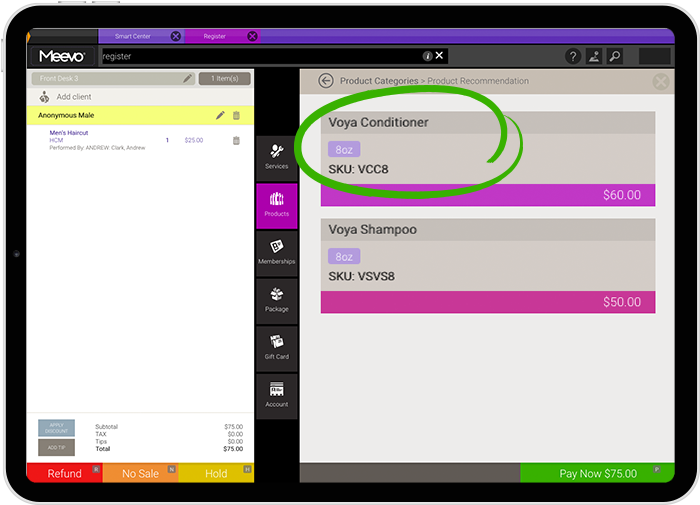Screen dimensions: 700x505
Task: Edit the Anonymous Male client with pencil
Action: (220, 116)
